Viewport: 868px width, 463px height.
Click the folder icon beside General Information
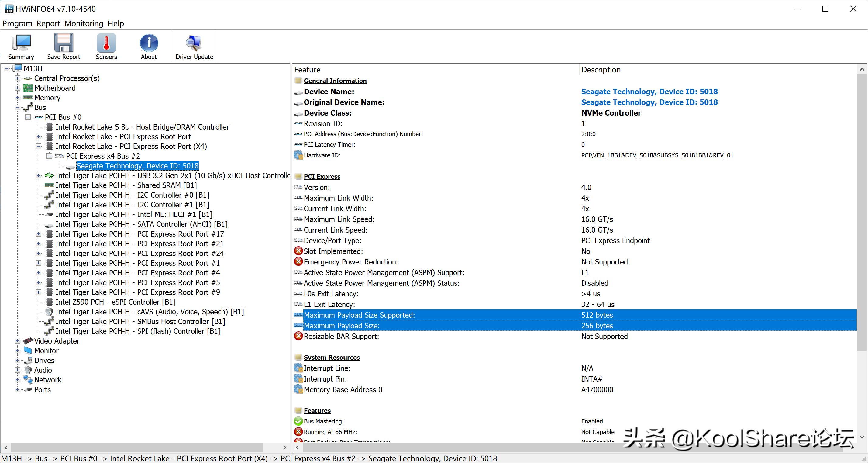click(x=298, y=81)
